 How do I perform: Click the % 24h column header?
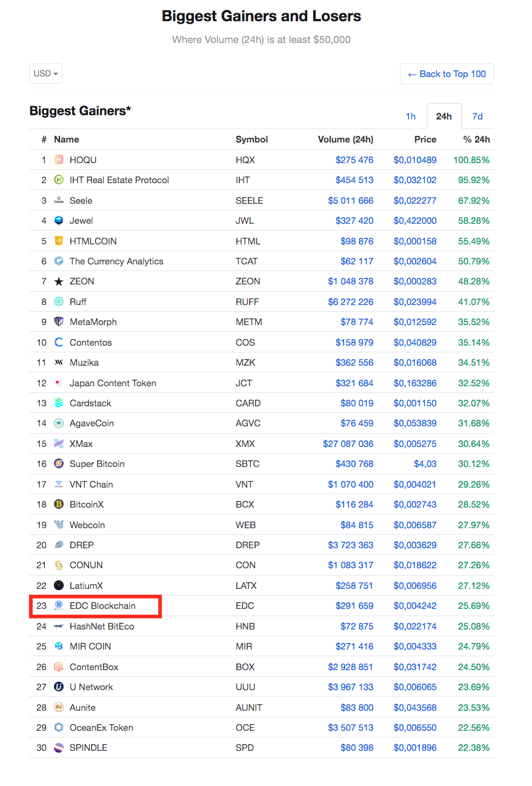[x=477, y=139]
